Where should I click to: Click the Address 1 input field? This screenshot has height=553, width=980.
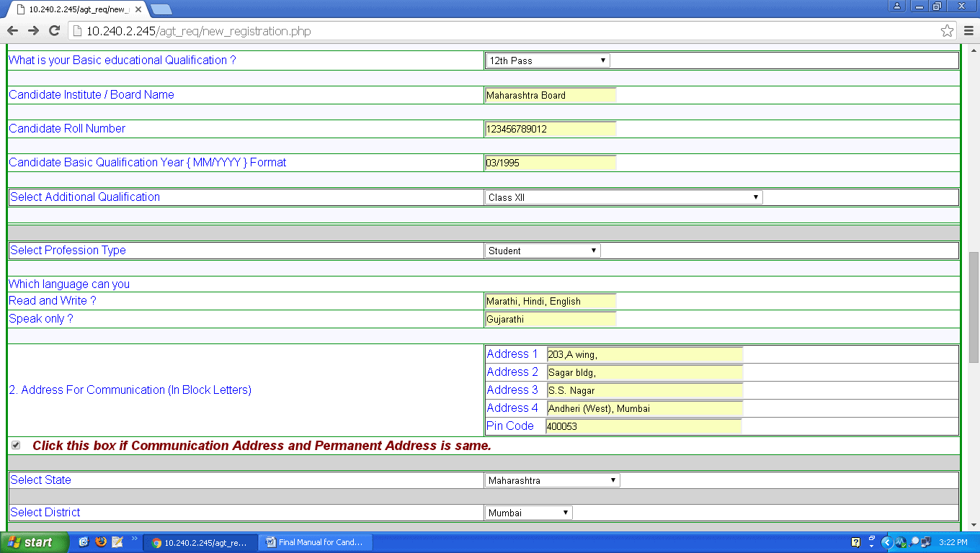pos(645,354)
